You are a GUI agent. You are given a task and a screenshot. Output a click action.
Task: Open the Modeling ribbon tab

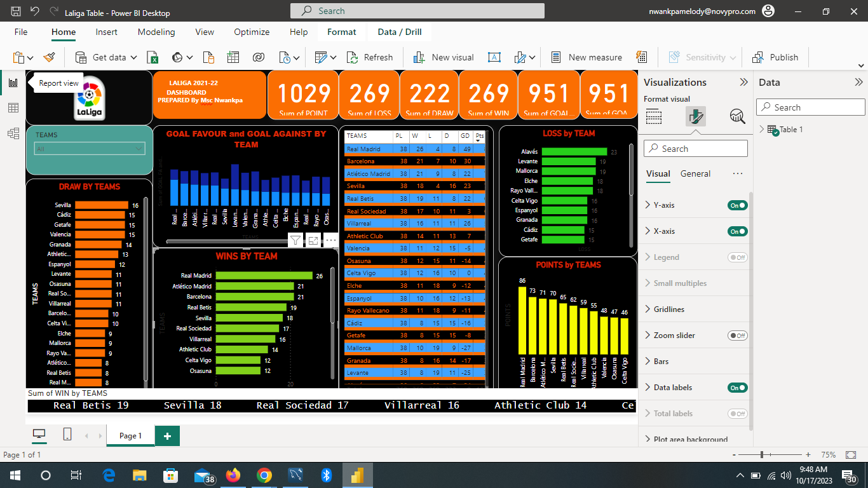[156, 32]
